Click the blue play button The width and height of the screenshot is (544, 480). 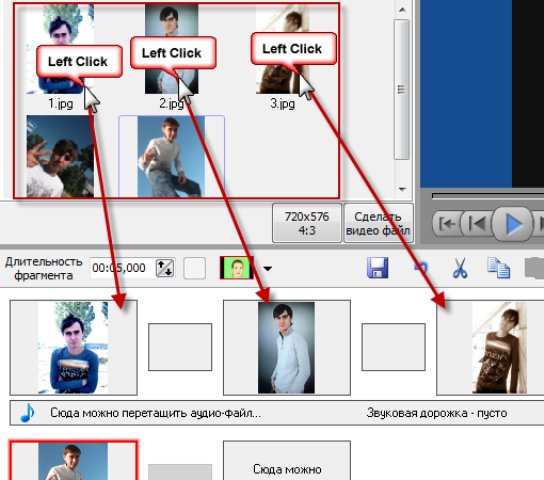[512, 224]
